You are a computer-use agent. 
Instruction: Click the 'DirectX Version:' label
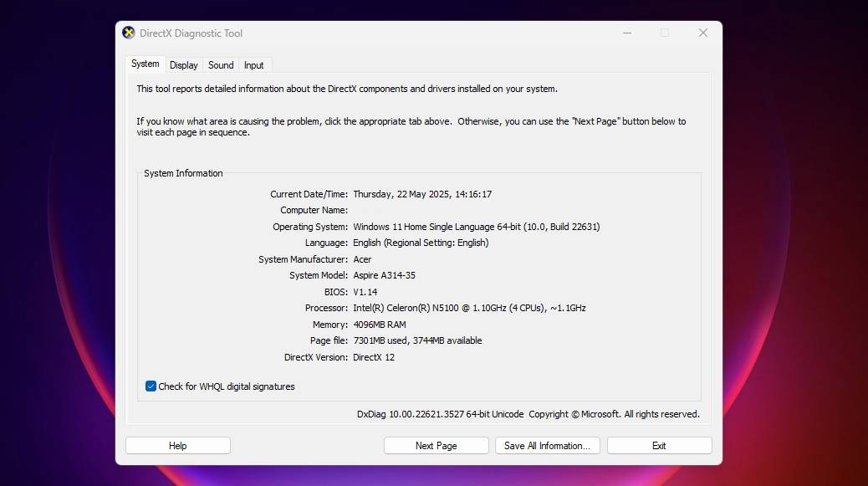point(316,357)
